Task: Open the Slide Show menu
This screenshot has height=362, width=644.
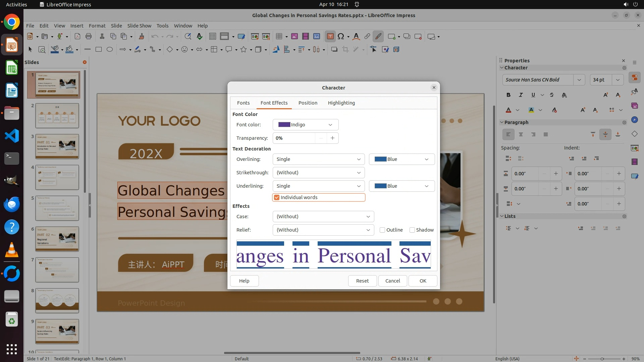Action: point(139,25)
